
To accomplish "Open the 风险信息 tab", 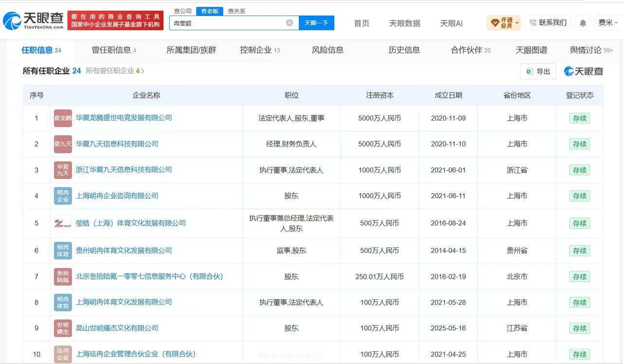I will tap(328, 50).
